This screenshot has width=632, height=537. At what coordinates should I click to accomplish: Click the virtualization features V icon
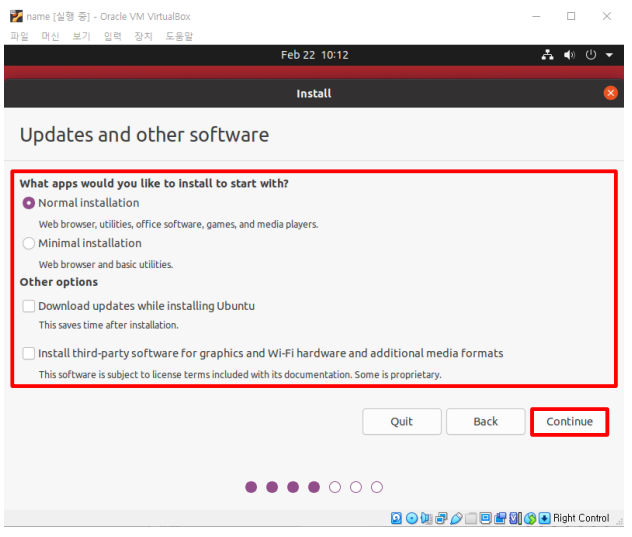click(x=515, y=518)
